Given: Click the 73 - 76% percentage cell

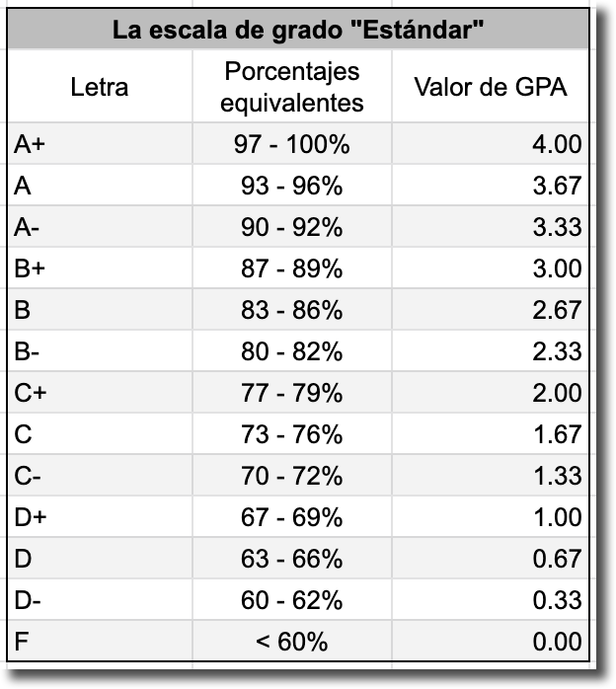Looking at the screenshot, I should click(x=292, y=435).
